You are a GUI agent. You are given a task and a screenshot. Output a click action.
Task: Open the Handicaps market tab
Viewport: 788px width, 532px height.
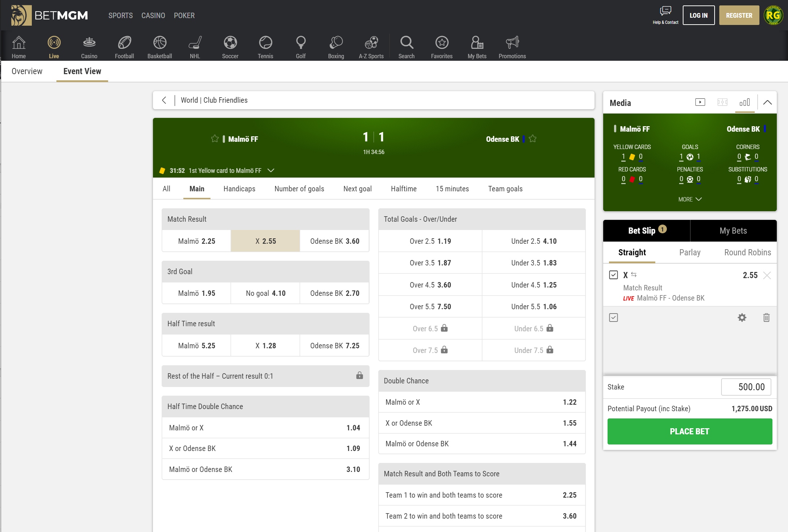click(239, 189)
